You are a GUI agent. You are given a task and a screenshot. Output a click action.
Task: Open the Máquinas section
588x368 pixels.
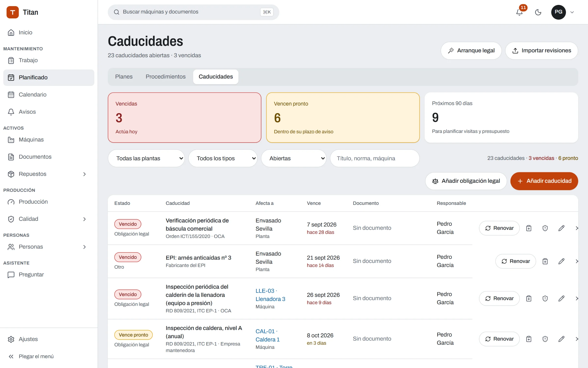(x=49, y=140)
